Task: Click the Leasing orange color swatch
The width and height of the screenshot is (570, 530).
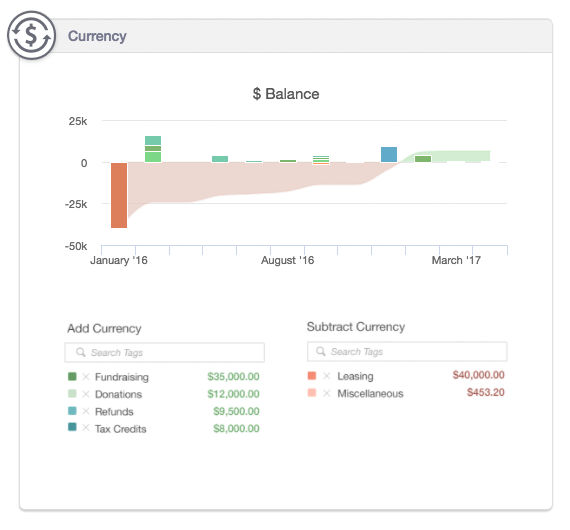Action: click(x=312, y=376)
